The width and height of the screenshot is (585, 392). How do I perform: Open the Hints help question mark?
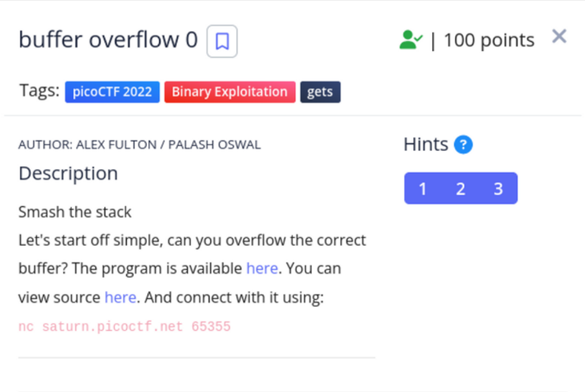click(x=463, y=145)
